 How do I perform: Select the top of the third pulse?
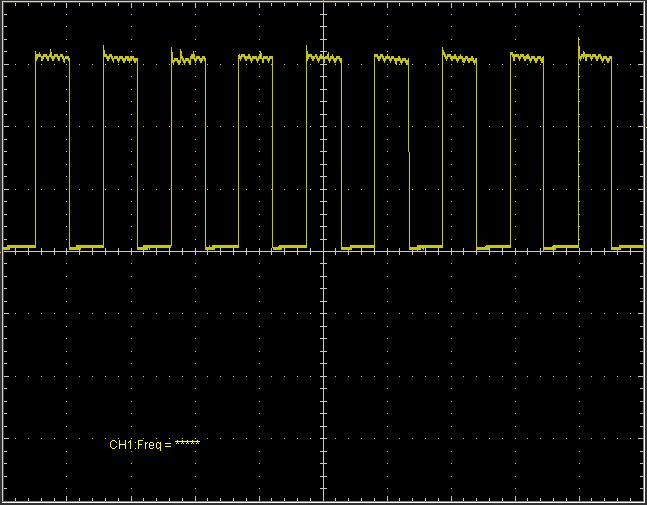coord(188,59)
